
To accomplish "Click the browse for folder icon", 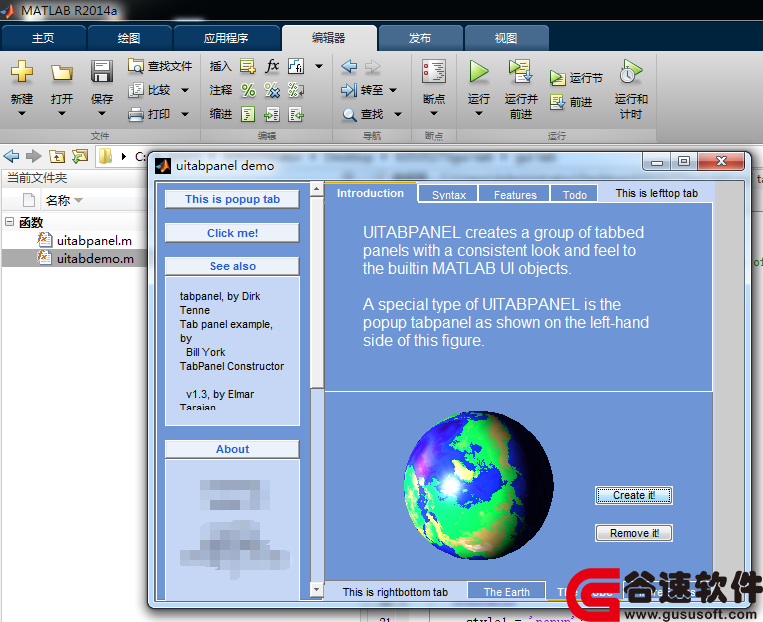I will click(80, 156).
